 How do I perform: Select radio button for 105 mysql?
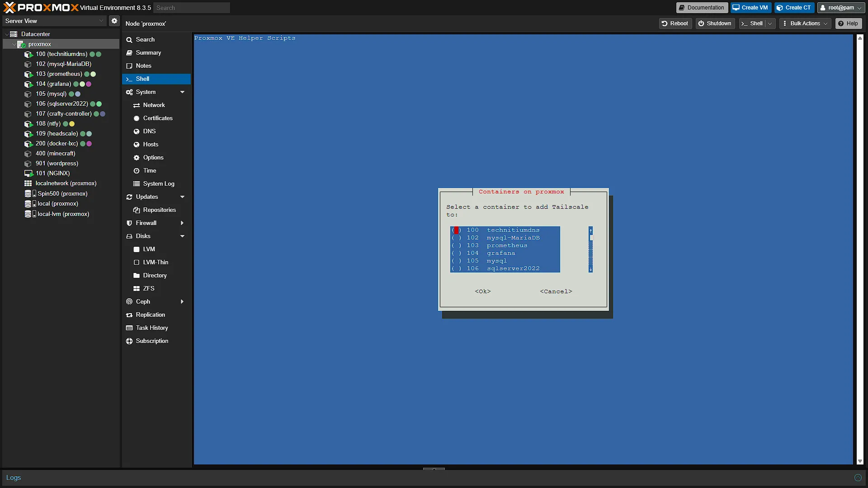[456, 261]
